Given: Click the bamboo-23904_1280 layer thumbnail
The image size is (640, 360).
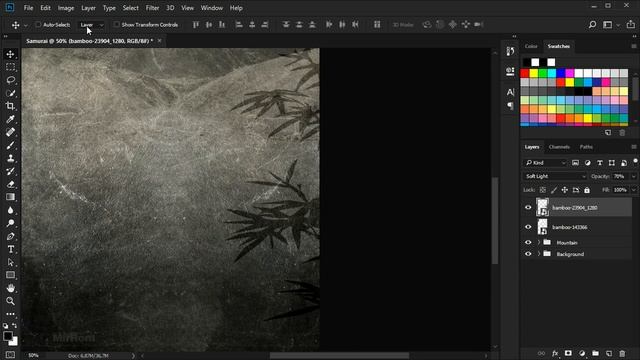Looking at the screenshot, I should click(x=542, y=207).
